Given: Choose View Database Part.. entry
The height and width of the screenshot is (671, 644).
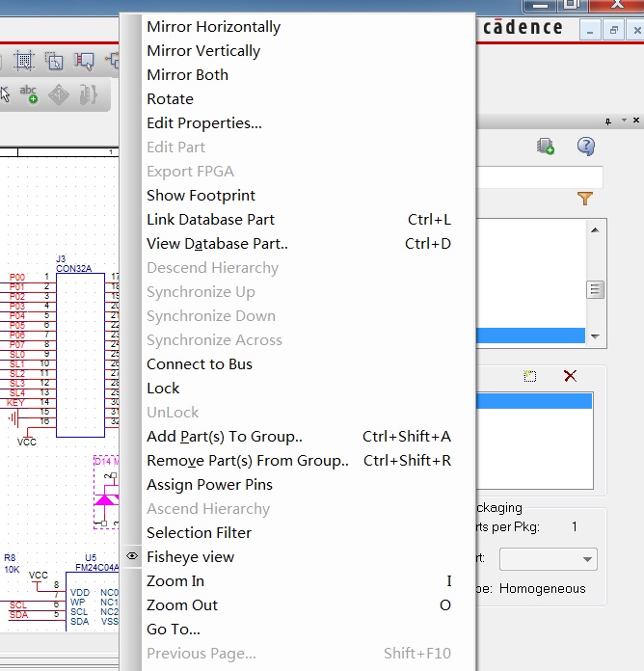Looking at the screenshot, I should pos(217,244).
